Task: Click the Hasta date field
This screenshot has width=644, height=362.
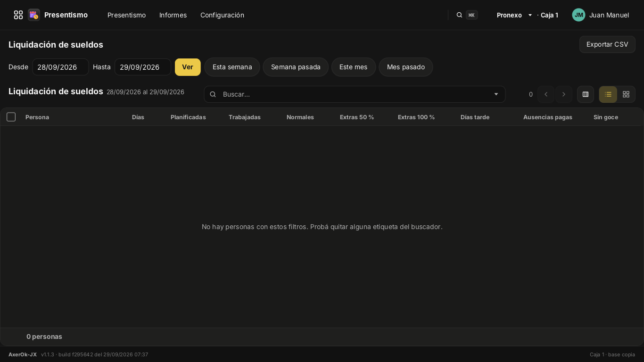Action: pyautogui.click(x=143, y=67)
